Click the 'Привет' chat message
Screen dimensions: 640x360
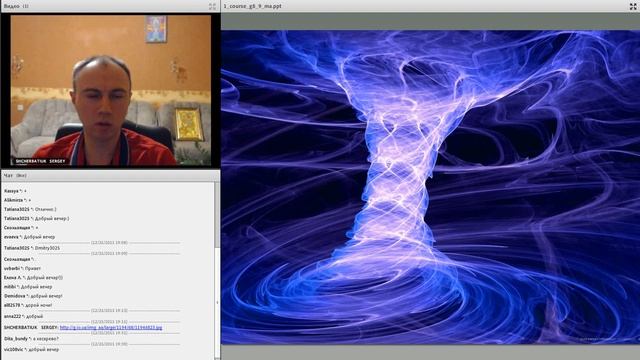(x=22, y=269)
